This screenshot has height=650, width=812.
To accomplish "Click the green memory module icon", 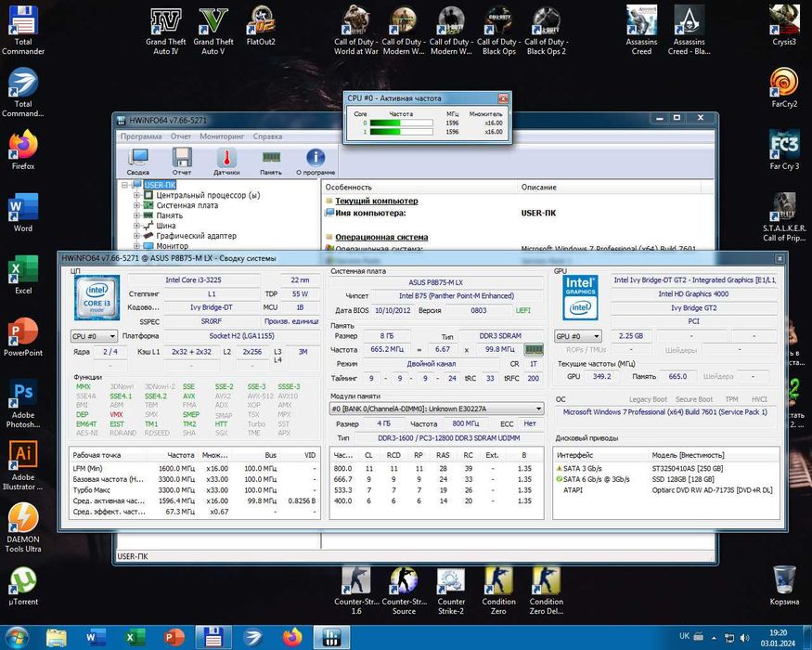I will pos(534,349).
